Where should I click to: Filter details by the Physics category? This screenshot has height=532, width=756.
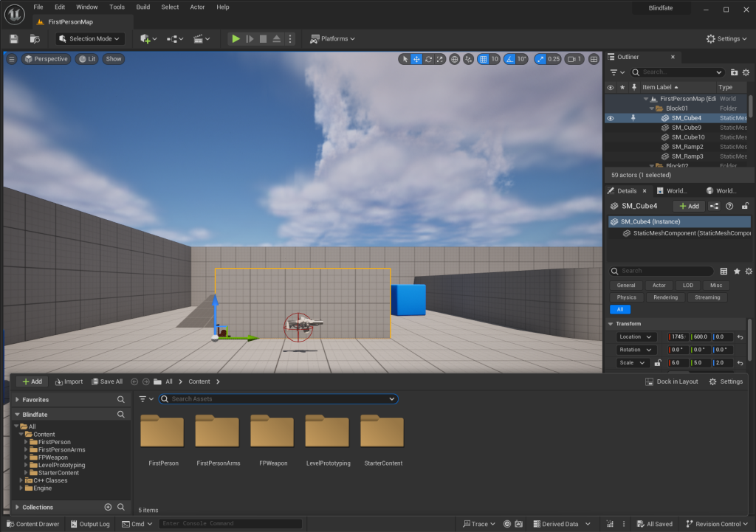pyautogui.click(x=626, y=297)
